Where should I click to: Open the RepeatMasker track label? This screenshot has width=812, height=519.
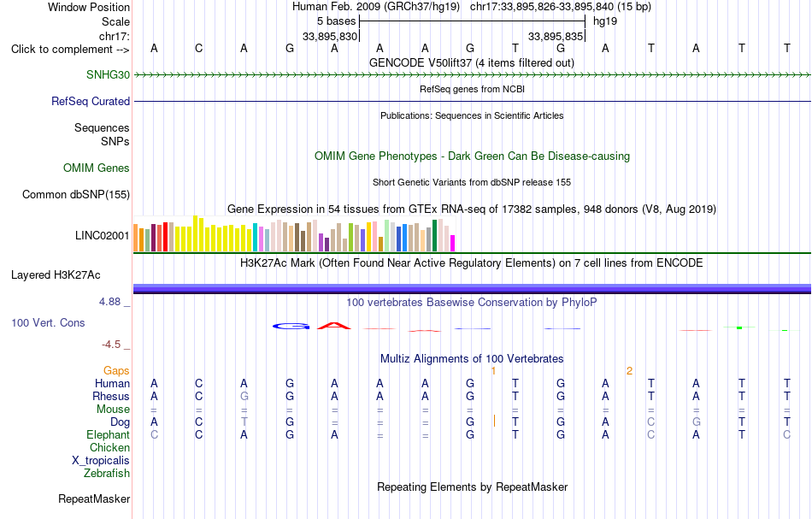(x=94, y=498)
